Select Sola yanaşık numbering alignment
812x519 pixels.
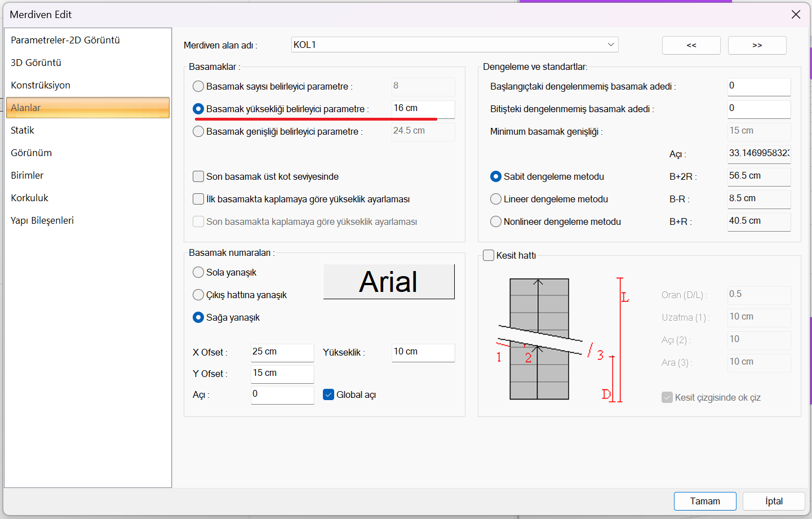coord(198,272)
